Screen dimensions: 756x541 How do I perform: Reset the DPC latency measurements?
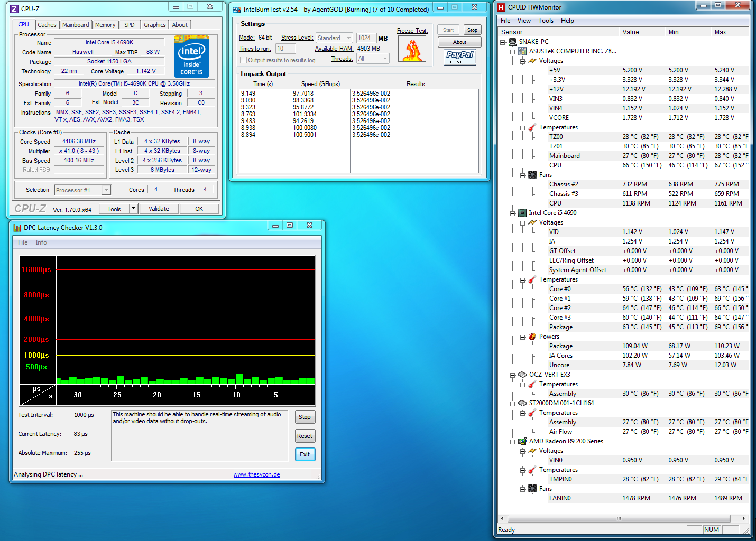(x=305, y=436)
